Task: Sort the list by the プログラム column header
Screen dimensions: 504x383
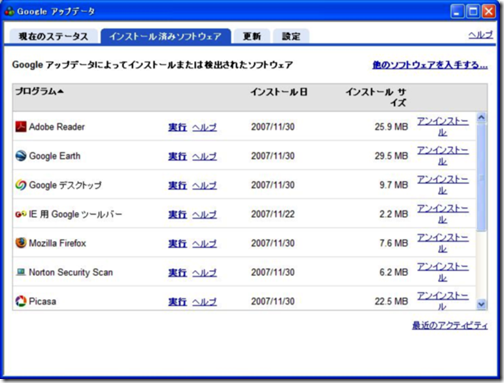Action: pos(39,91)
